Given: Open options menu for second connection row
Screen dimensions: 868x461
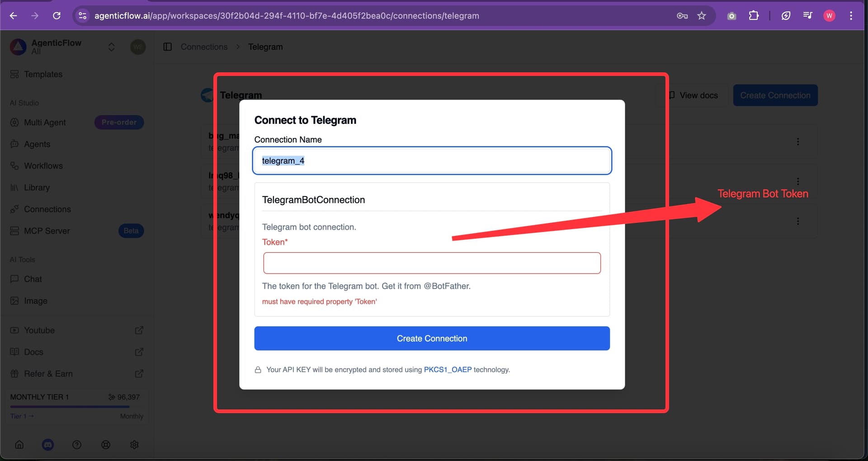Looking at the screenshot, I should 798,181.
